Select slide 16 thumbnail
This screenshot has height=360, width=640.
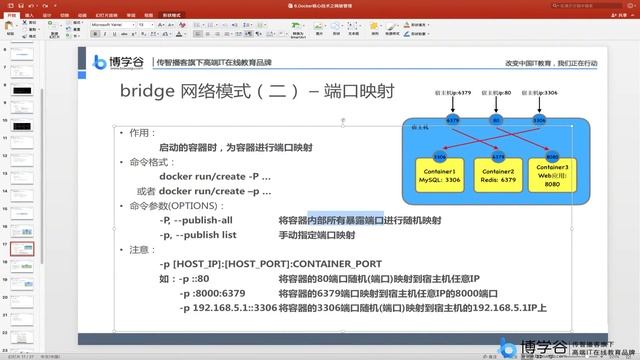coord(22,231)
